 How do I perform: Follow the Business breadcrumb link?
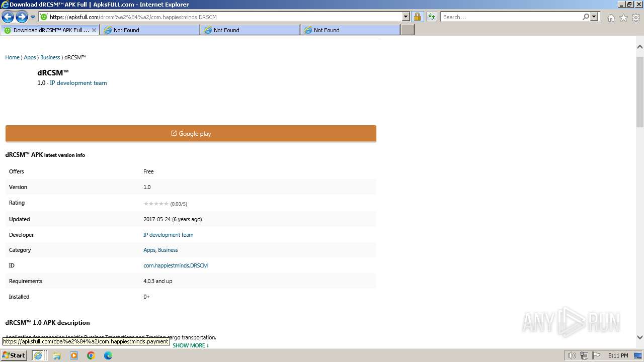point(50,57)
